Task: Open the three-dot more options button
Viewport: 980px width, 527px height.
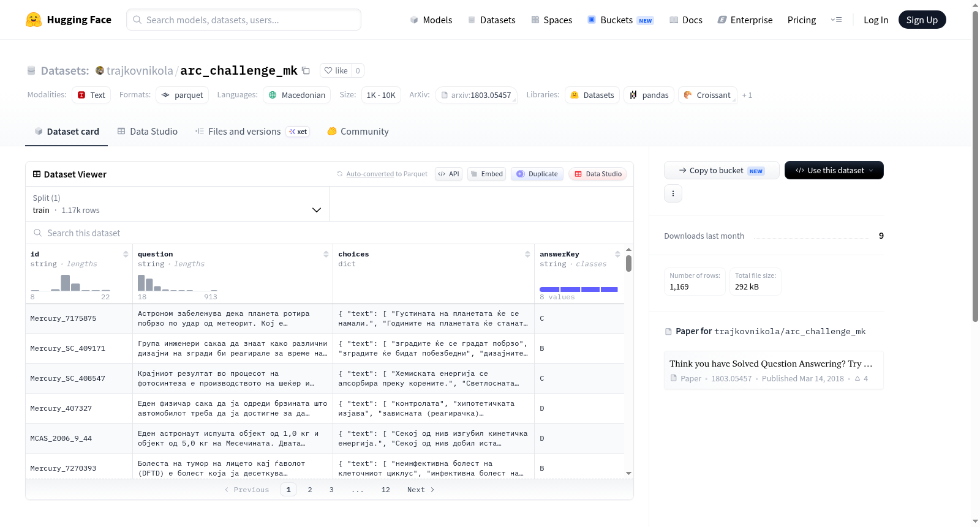Action: coord(673,193)
